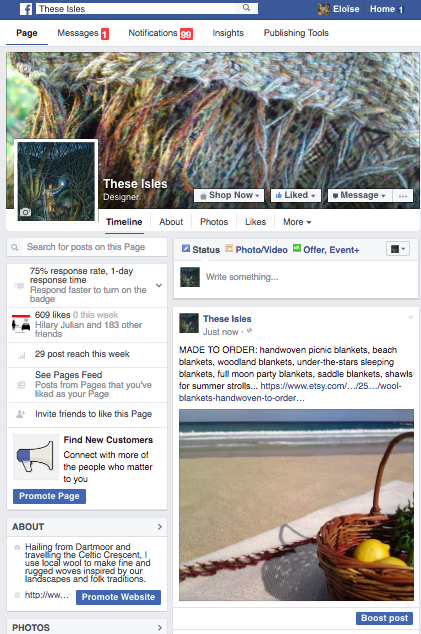This screenshot has height=634, width=421.
Task: Open the posting-as identity dropdown
Action: (398, 249)
